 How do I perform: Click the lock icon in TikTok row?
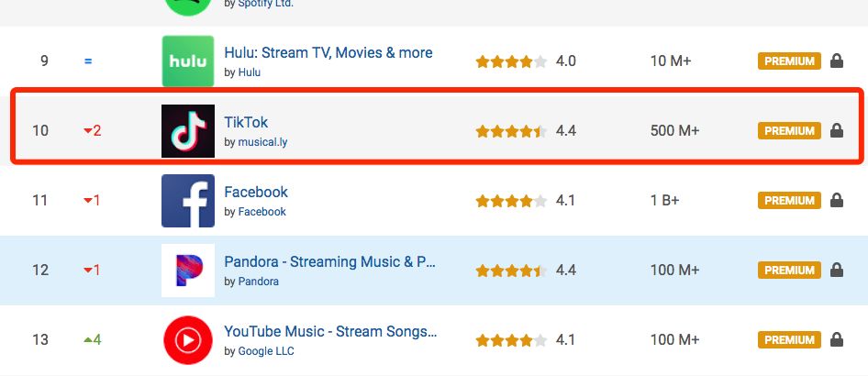(x=836, y=130)
